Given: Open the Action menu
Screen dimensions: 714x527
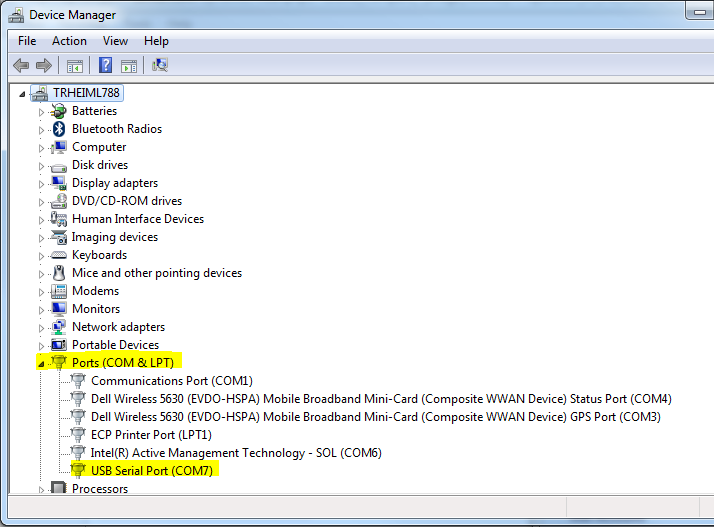Looking at the screenshot, I should [69, 41].
